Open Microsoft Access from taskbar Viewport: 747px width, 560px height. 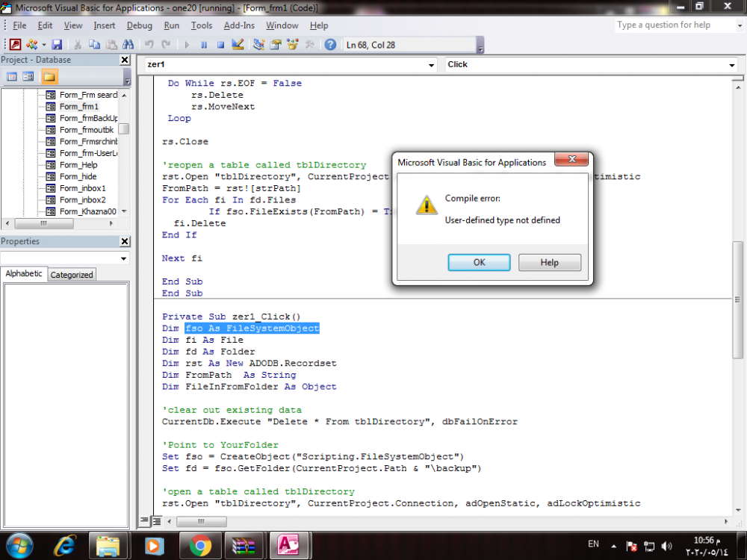tap(289, 545)
